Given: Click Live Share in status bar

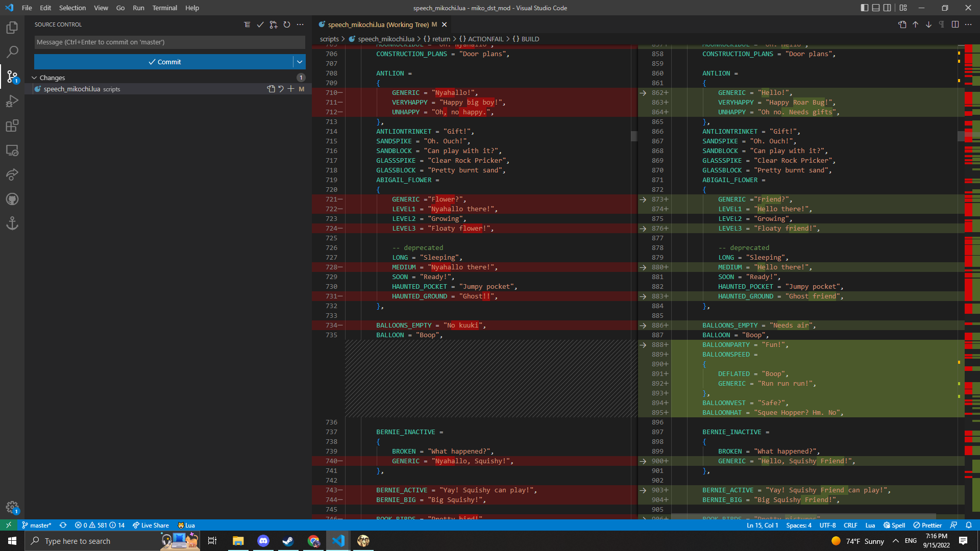Looking at the screenshot, I should tap(151, 525).
